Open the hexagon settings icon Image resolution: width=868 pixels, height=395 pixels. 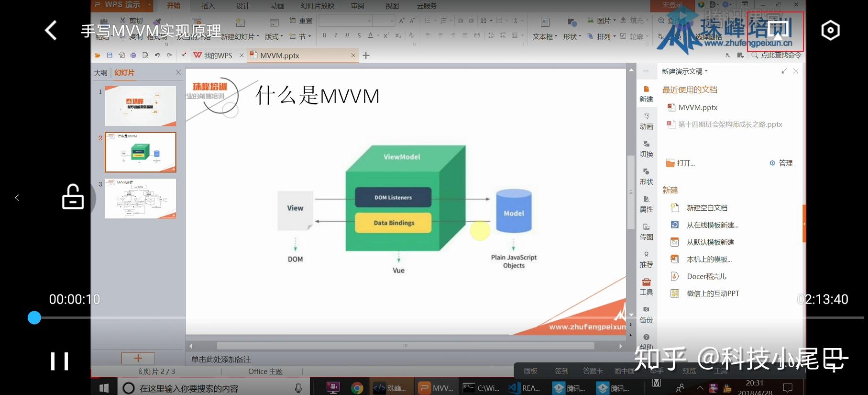[x=830, y=30]
